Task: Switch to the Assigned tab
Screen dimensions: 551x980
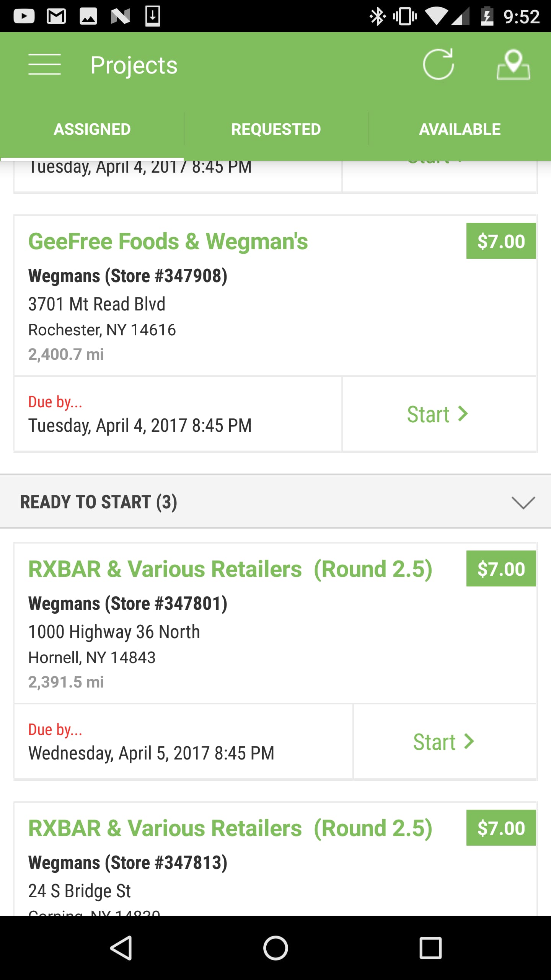Action: click(92, 129)
